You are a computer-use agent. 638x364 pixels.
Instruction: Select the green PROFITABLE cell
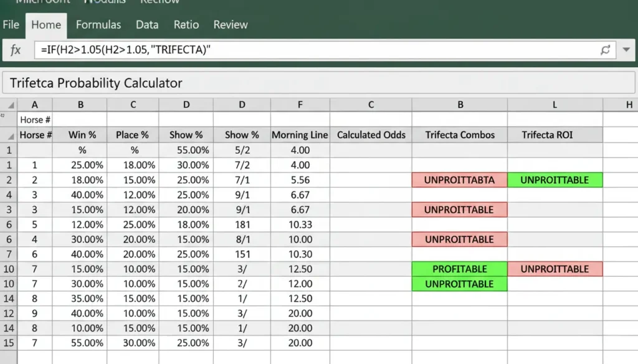pyautogui.click(x=459, y=269)
